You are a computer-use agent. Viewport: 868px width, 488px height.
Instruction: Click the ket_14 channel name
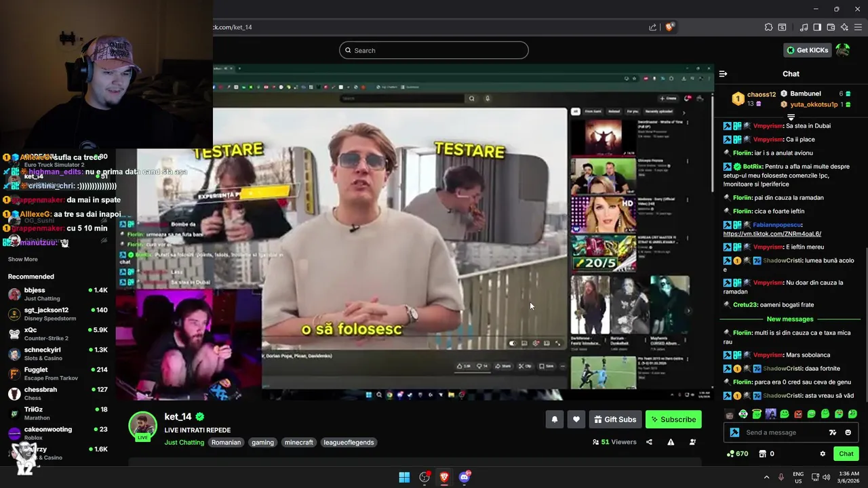tap(178, 417)
